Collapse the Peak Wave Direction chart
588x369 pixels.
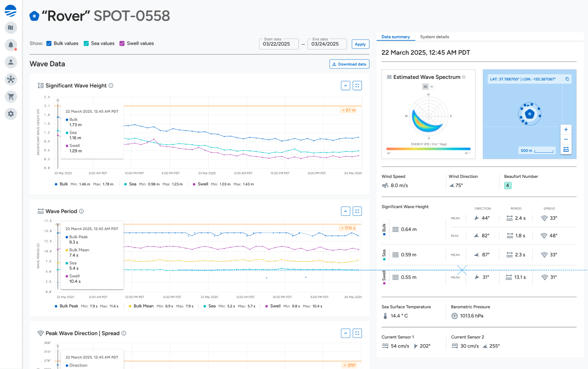pos(346,333)
